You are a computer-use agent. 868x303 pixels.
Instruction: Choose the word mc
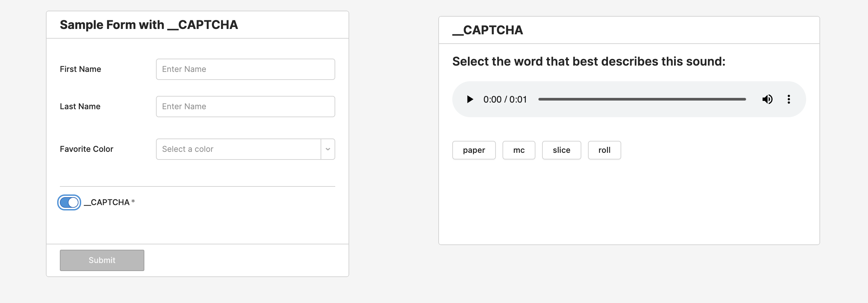click(x=518, y=150)
